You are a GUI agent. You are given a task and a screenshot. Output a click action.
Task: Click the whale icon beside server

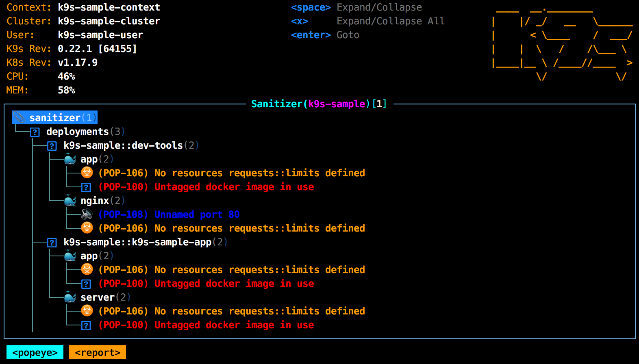coord(70,297)
